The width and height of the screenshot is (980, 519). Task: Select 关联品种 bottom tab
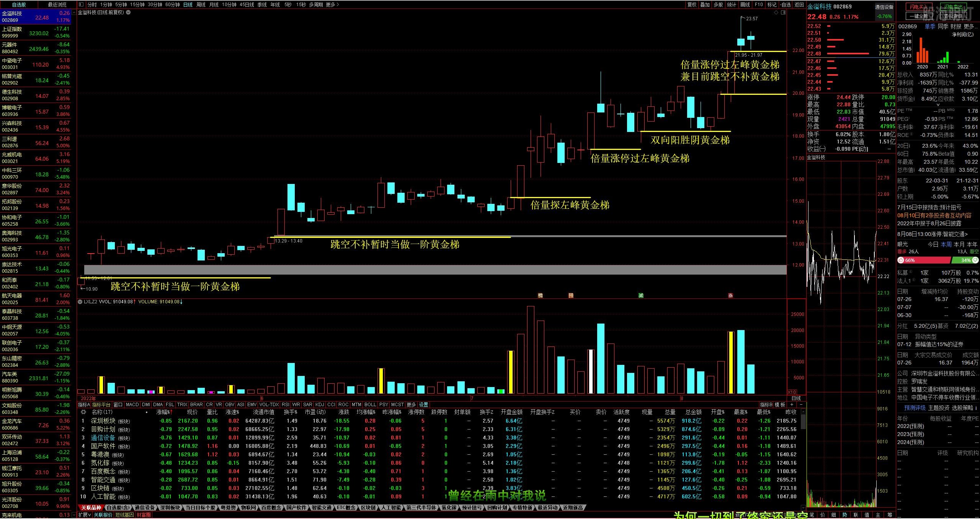click(x=91, y=508)
